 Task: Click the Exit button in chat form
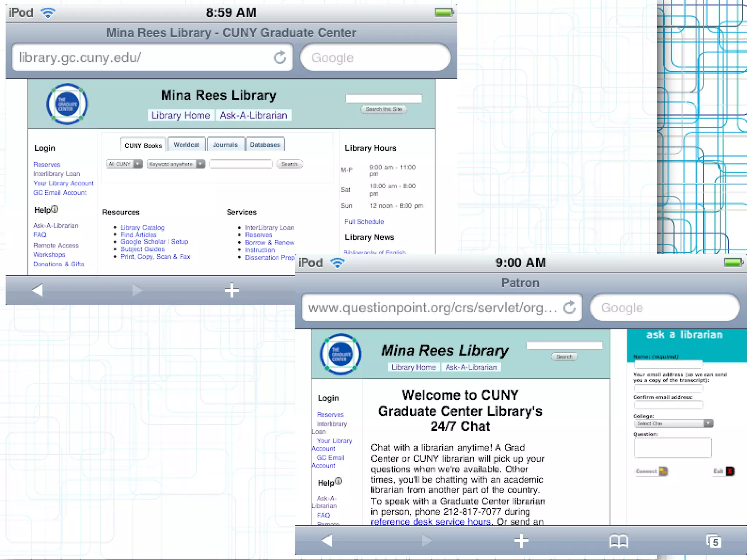[x=723, y=471]
